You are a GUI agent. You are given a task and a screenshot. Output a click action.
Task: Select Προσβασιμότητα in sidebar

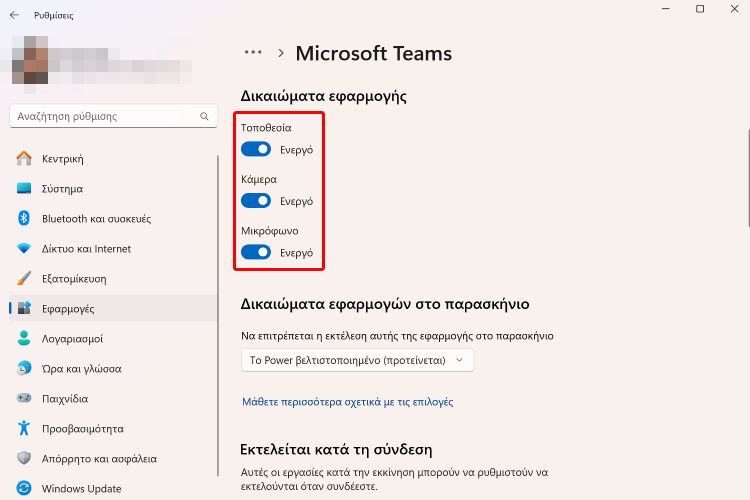pos(113,428)
